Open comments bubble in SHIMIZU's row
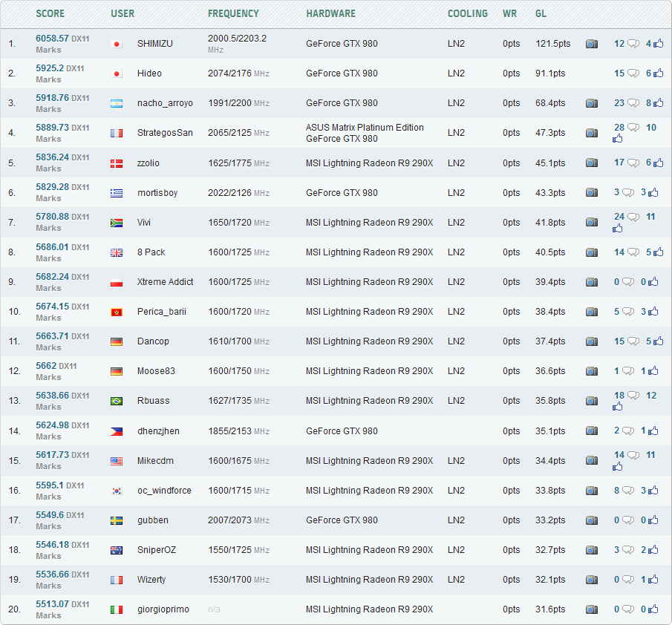This screenshot has height=625, width=672. (x=633, y=44)
